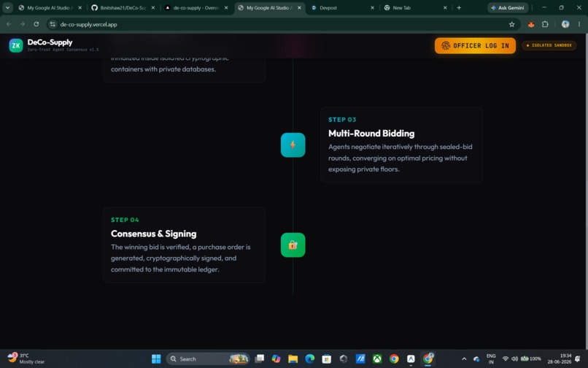Open the notification bell icon
The width and height of the screenshot is (588, 368).
[578, 359]
